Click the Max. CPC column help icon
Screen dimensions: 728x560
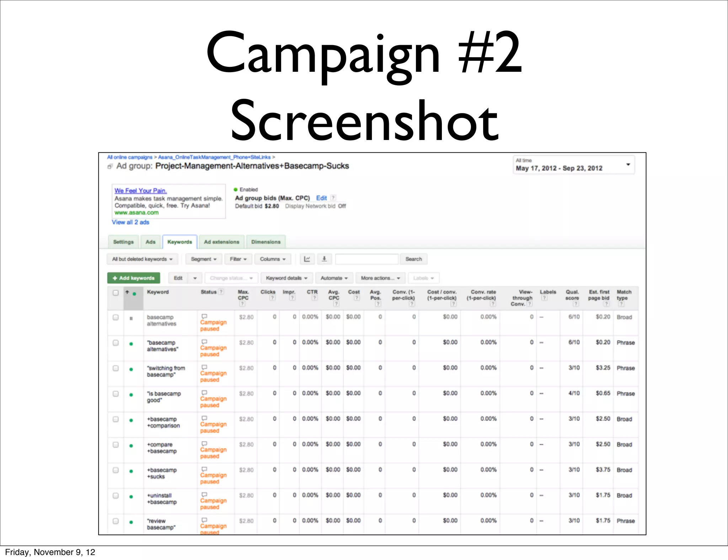click(x=242, y=304)
